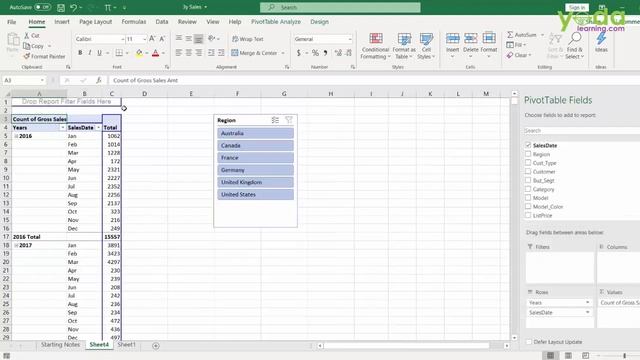Open the font name dropdown (Calibri)

click(122, 39)
